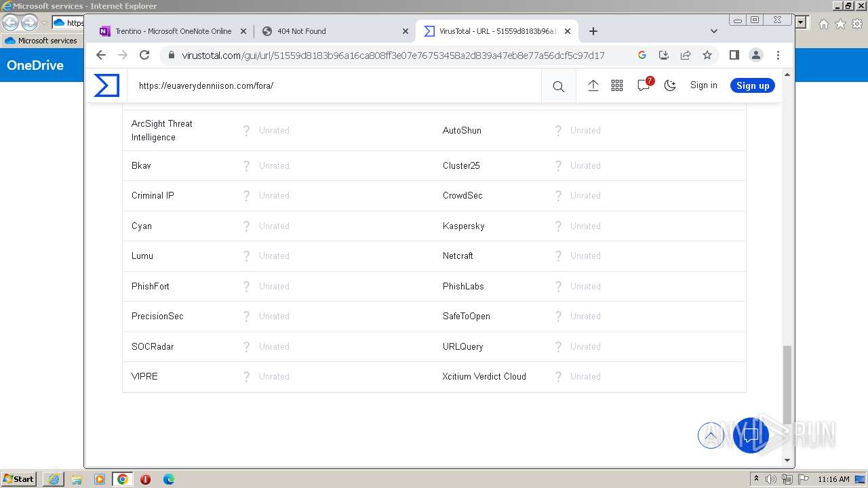The height and width of the screenshot is (488, 868).
Task: Bookmark this page with the star icon
Action: coord(707,55)
